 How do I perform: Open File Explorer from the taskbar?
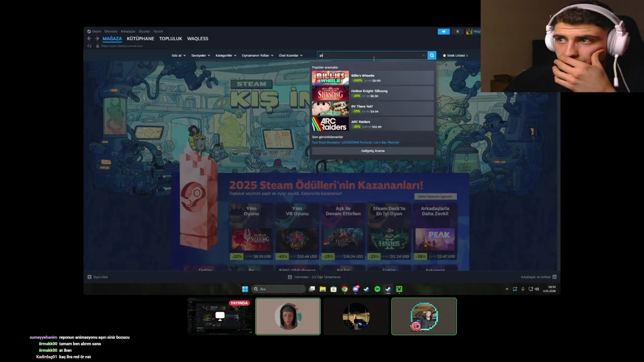(323, 289)
